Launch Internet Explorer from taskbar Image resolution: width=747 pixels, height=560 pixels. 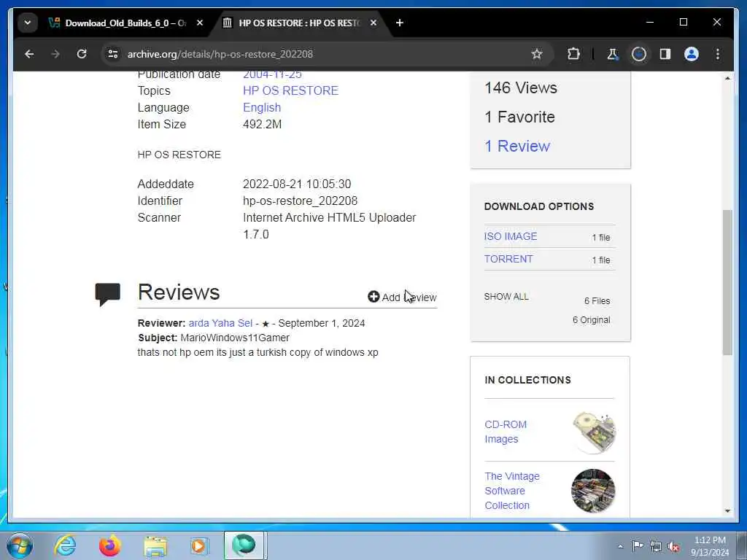(65, 545)
